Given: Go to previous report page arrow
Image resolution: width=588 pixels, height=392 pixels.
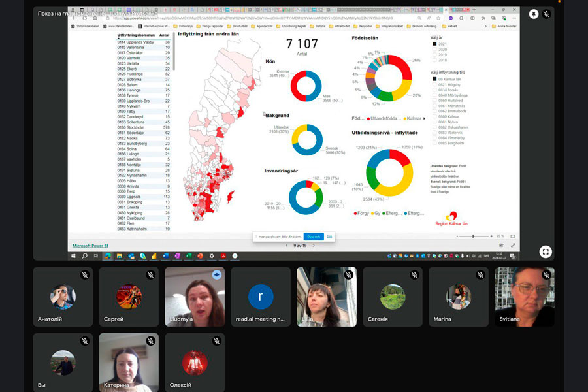Looking at the screenshot, I should [x=287, y=246].
